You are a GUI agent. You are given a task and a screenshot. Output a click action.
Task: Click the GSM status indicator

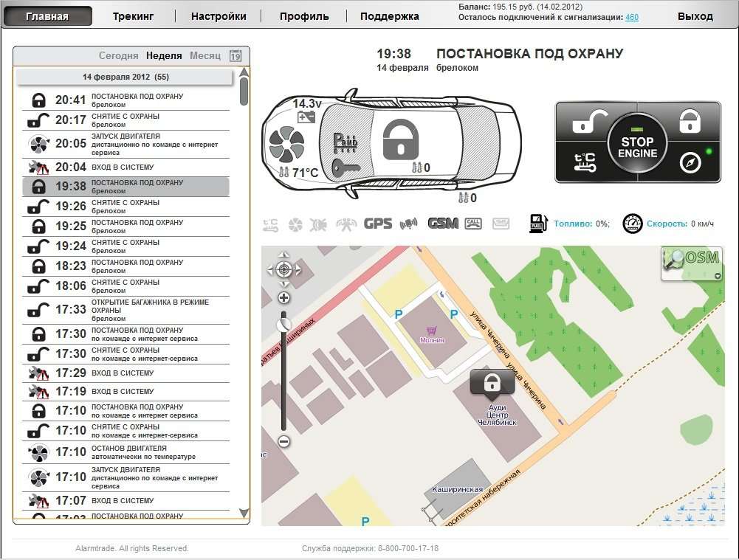[443, 224]
